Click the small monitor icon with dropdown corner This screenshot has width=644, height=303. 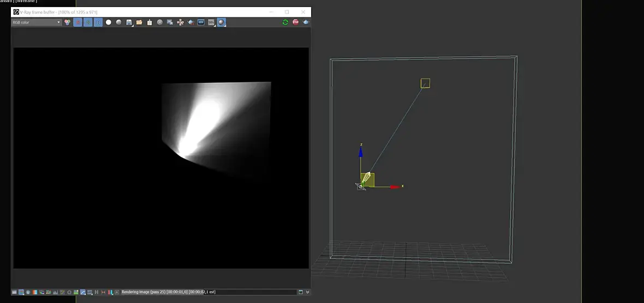point(90,292)
